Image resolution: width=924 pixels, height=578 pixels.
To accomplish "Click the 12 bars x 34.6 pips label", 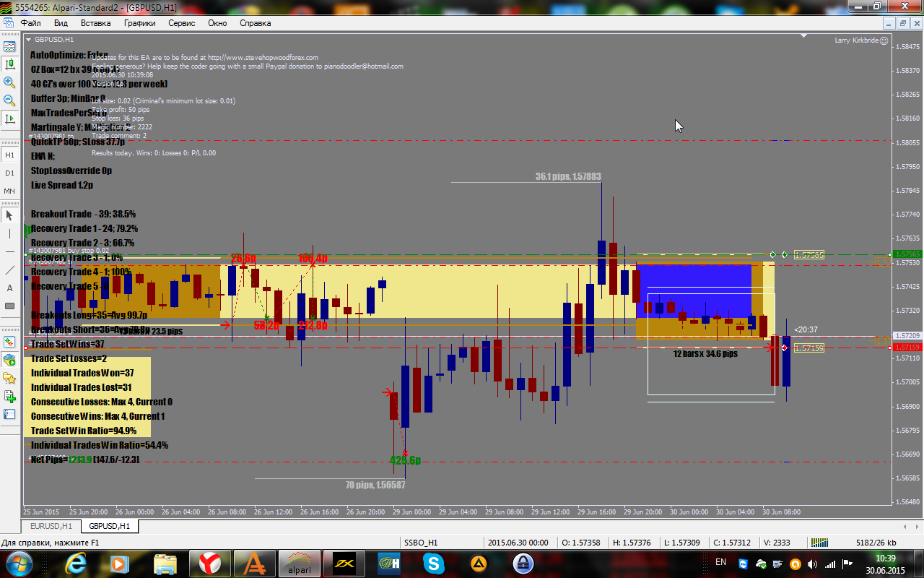I will [x=705, y=354].
